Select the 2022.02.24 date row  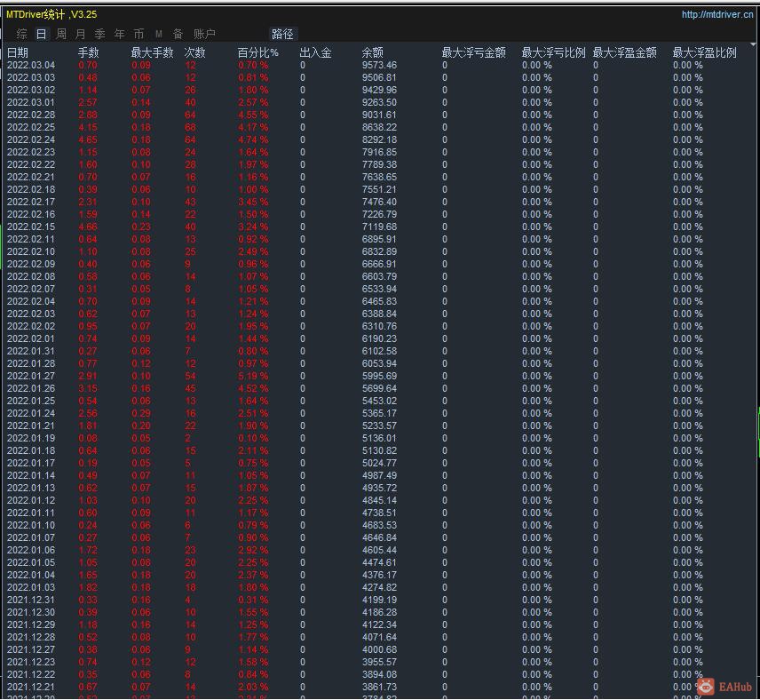31,139
